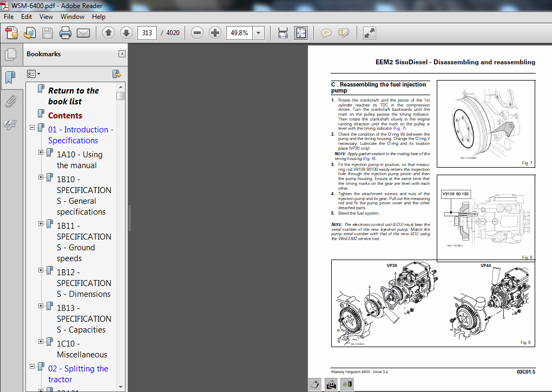This screenshot has height=392, width=552.
Task: Select the Fit Width scrolling icon
Action: [x=283, y=33]
